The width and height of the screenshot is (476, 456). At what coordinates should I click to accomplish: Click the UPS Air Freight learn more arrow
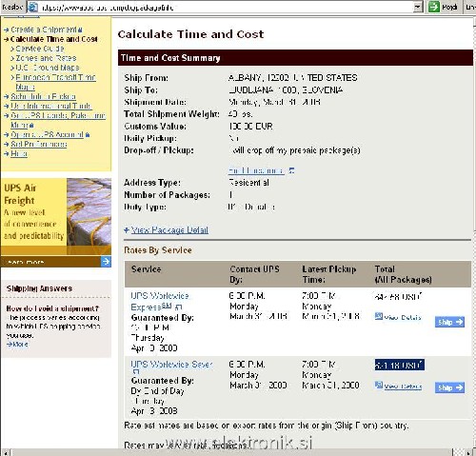(106, 262)
